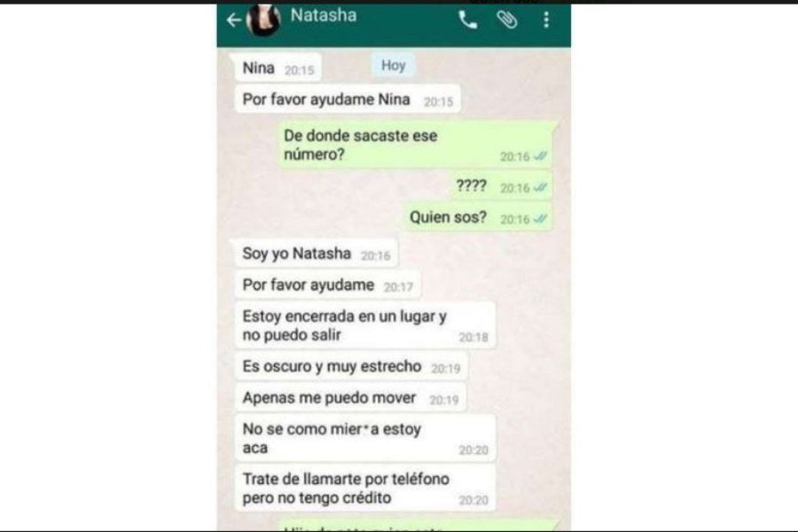The image size is (798, 532).
Task: Tap read checkmarks on 'Quien sos?'
Action: 540,219
